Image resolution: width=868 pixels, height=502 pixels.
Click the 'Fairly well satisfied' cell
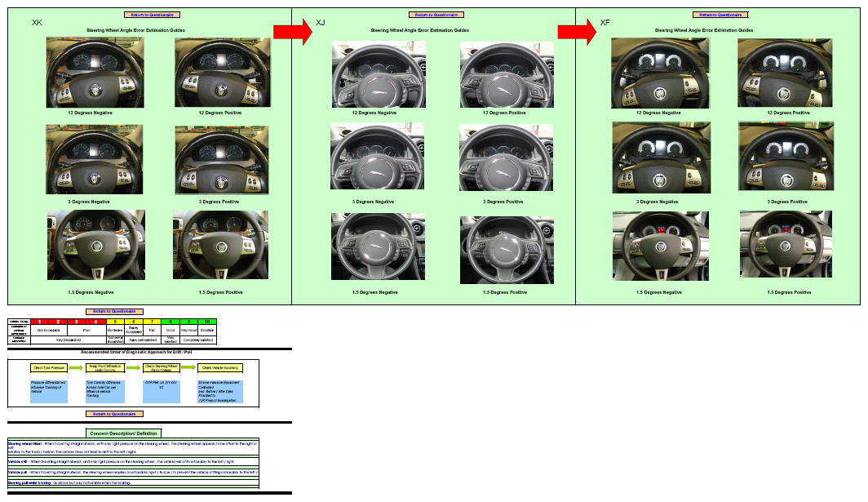tap(143, 340)
